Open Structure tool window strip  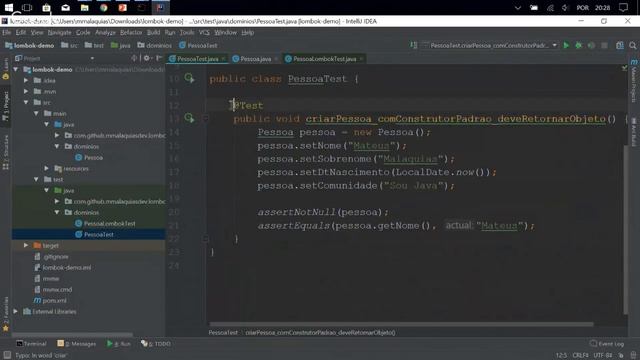click(5, 152)
